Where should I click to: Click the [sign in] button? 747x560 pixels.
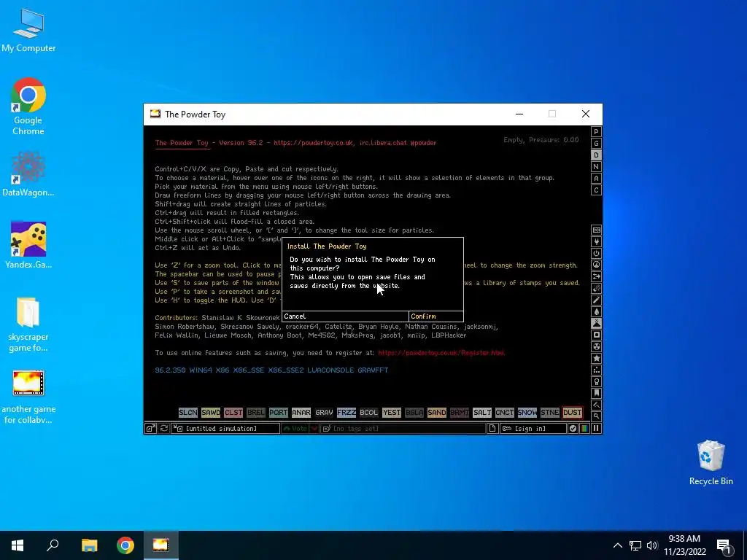(x=533, y=429)
